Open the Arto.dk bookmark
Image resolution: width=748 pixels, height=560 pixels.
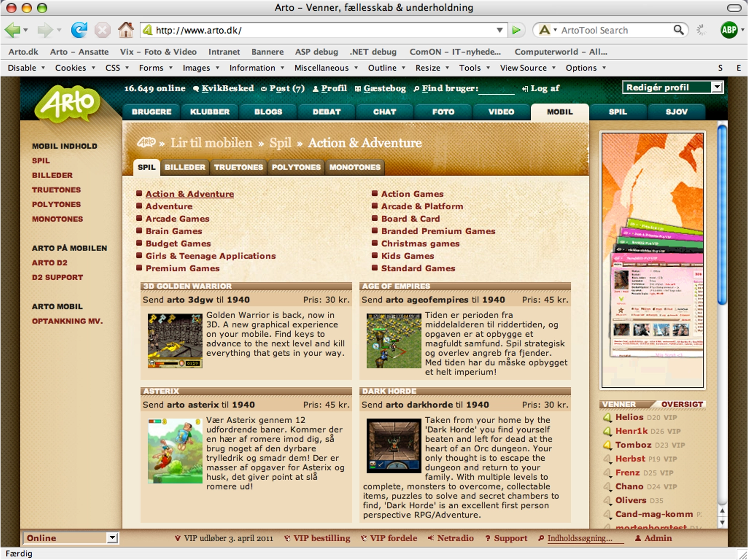[23, 52]
